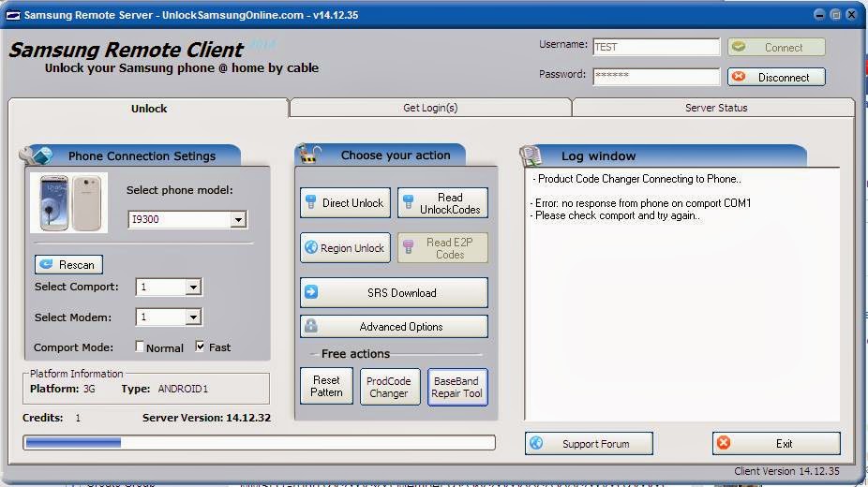Click the Read E2P Codes button
The width and height of the screenshot is (868, 487).
coord(442,247)
